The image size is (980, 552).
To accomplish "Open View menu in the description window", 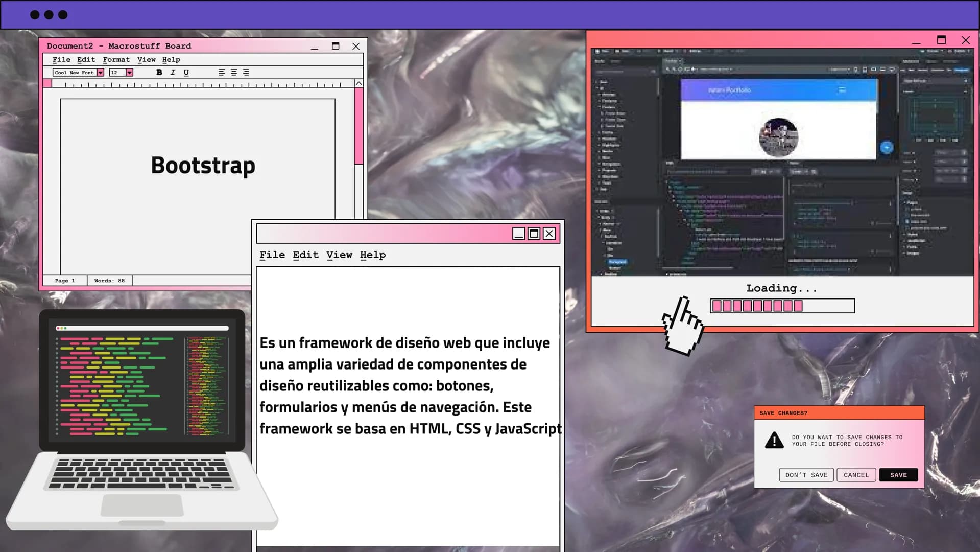I will pyautogui.click(x=339, y=255).
